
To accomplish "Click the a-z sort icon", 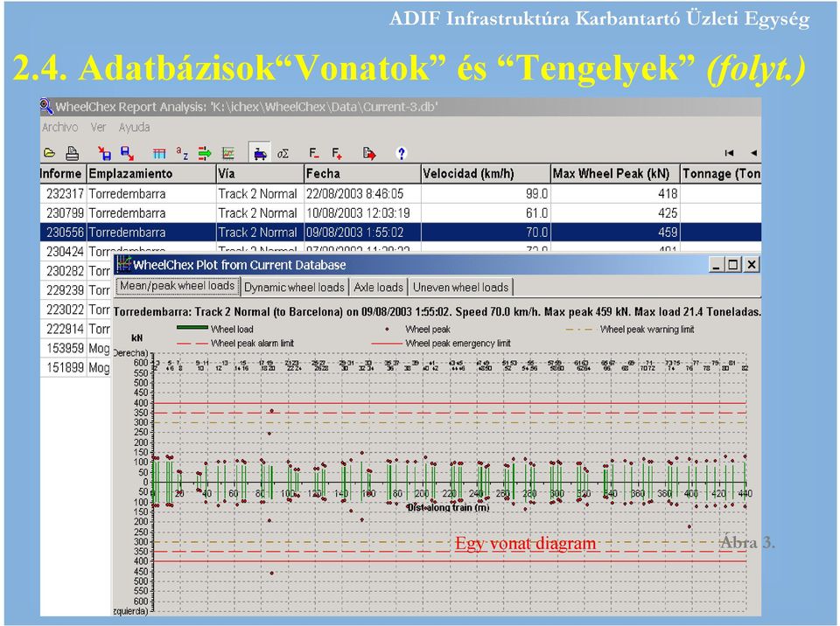I will [182, 154].
